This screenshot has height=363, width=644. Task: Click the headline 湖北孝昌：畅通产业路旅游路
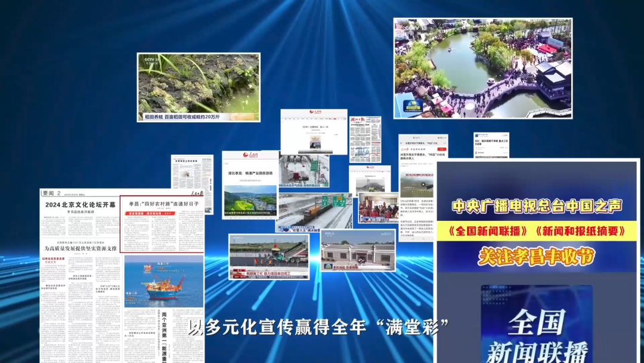pos(250,173)
